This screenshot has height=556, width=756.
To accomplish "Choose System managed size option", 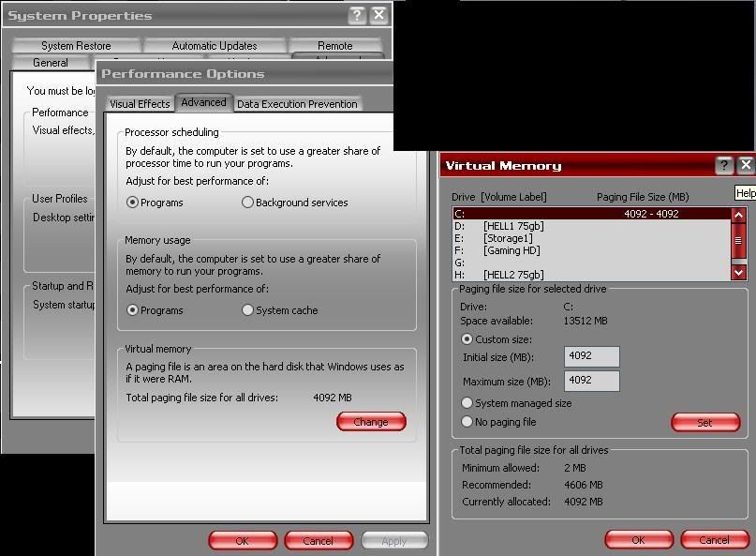I will click(x=467, y=403).
